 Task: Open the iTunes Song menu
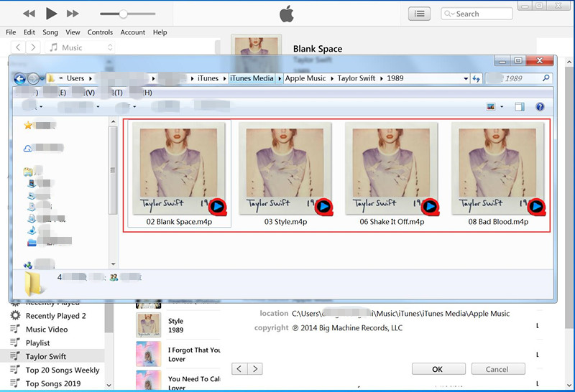[x=50, y=32]
